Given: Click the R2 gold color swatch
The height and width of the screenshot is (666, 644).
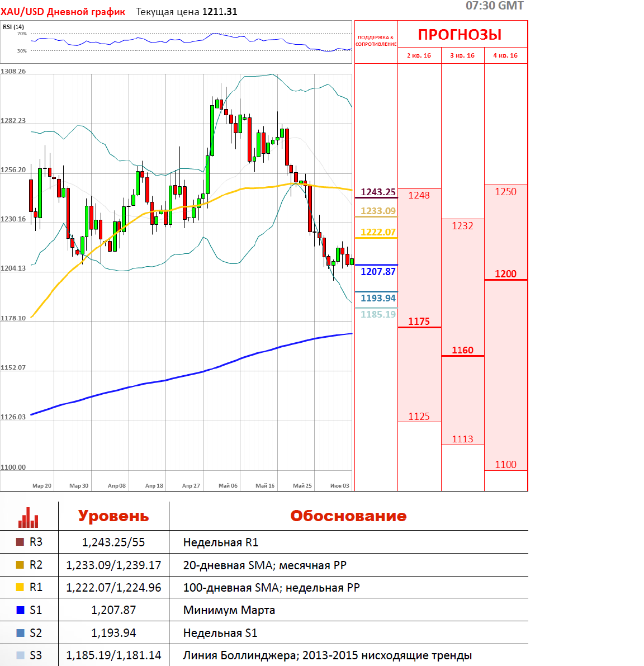Looking at the screenshot, I should (20, 564).
